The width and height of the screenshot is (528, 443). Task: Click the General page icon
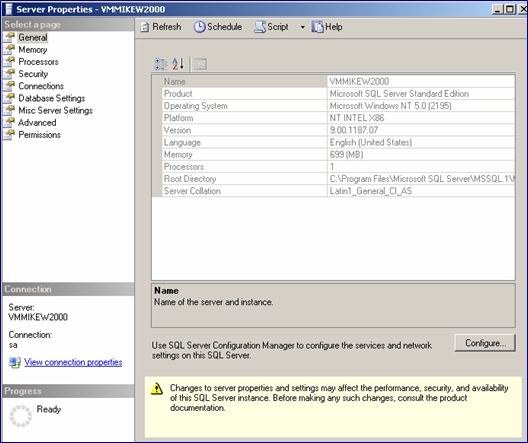click(x=9, y=37)
